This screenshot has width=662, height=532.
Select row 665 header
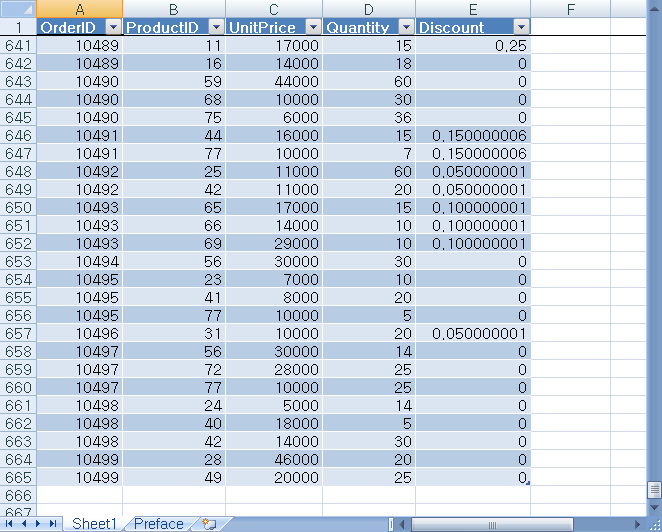18,478
